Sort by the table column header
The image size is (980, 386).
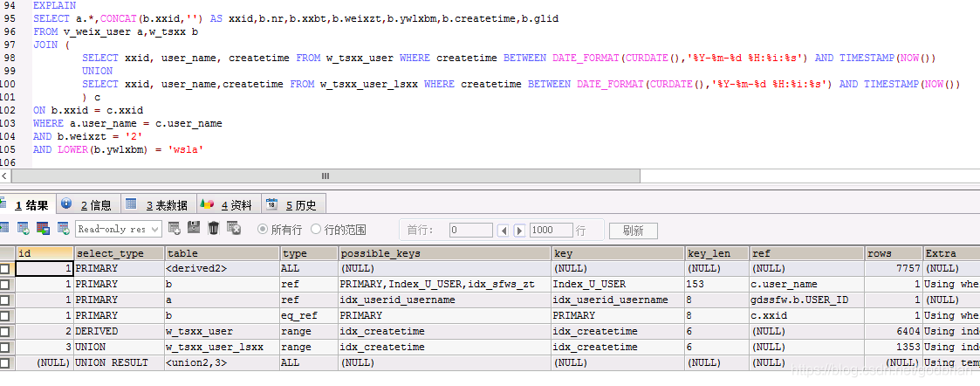(x=222, y=253)
